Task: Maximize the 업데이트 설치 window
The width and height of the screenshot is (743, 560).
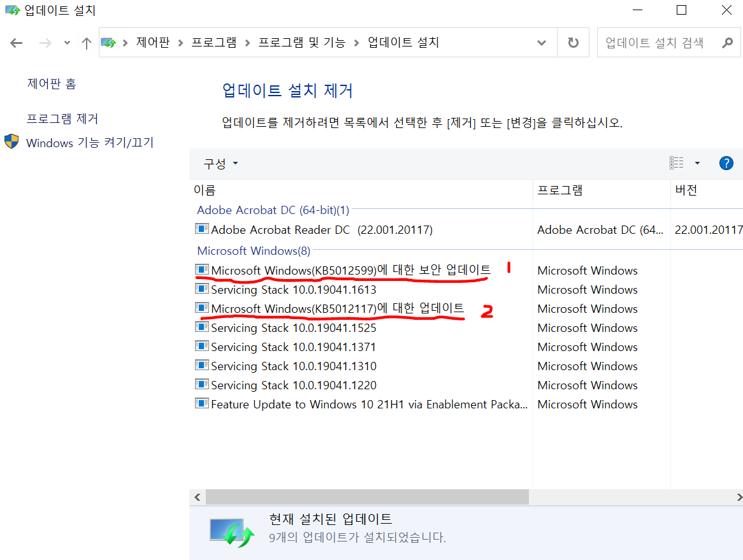Action: click(681, 10)
